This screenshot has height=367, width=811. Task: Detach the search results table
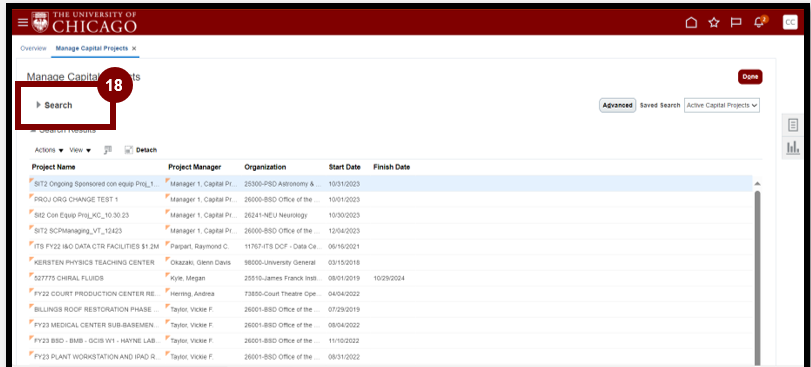click(141, 150)
